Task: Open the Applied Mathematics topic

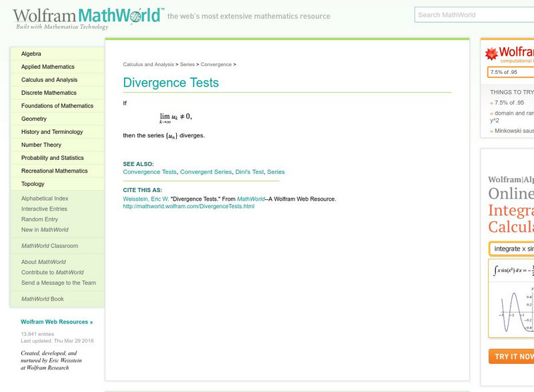Action: pyautogui.click(x=47, y=67)
